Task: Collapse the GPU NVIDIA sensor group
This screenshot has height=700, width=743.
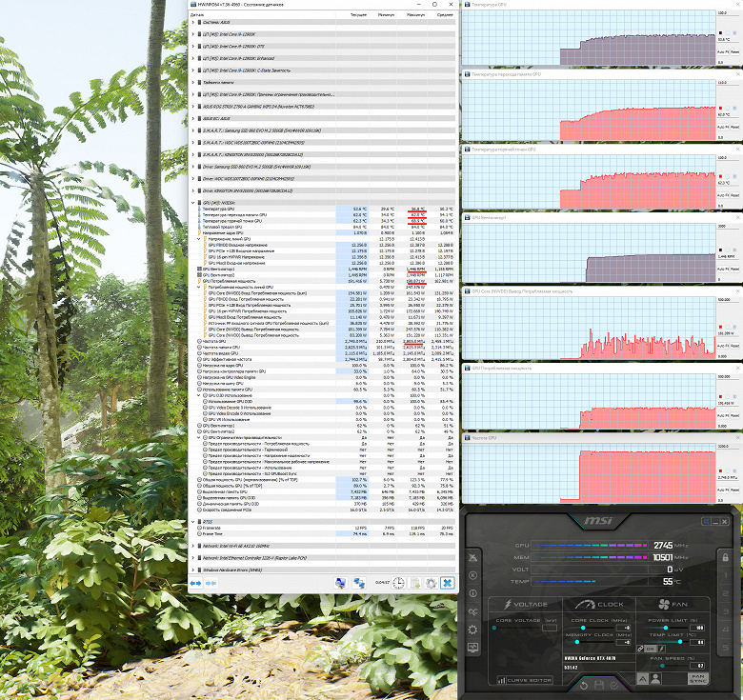Action: [x=192, y=203]
